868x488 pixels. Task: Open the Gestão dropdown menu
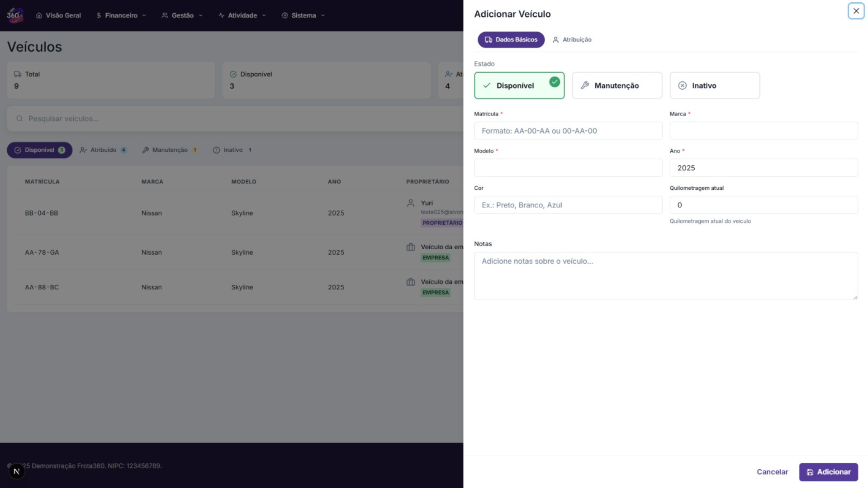click(182, 15)
